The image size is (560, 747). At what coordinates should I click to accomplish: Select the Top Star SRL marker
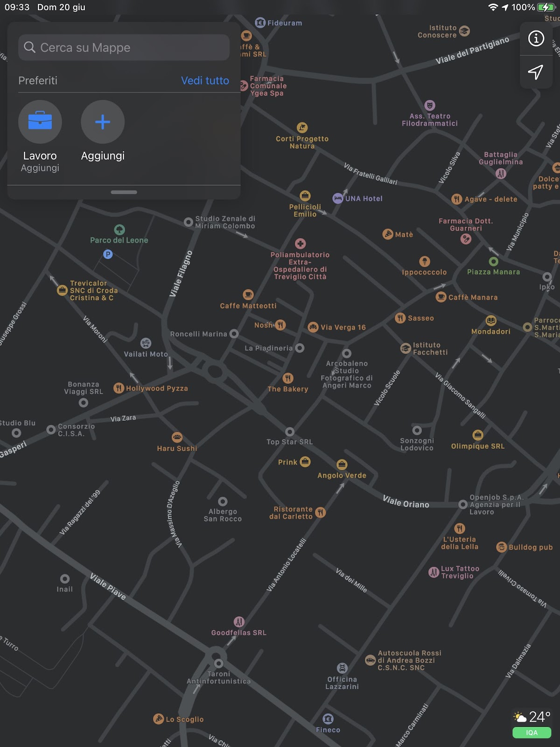290,432
